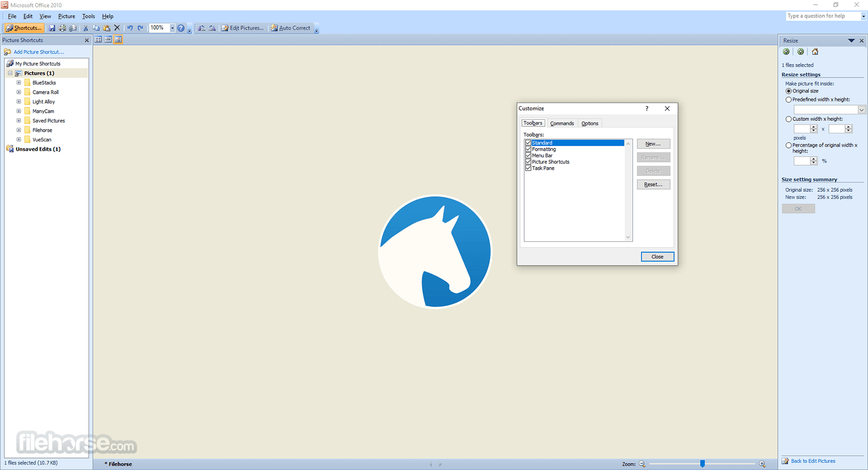Click the Paste clipboard icon
Screen dimensions: 868x470
[x=106, y=28]
